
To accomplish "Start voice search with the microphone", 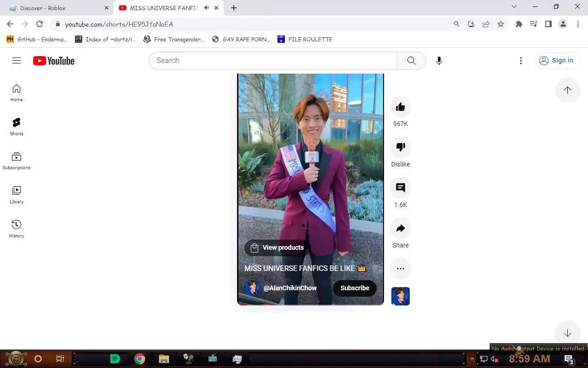I will [439, 61].
